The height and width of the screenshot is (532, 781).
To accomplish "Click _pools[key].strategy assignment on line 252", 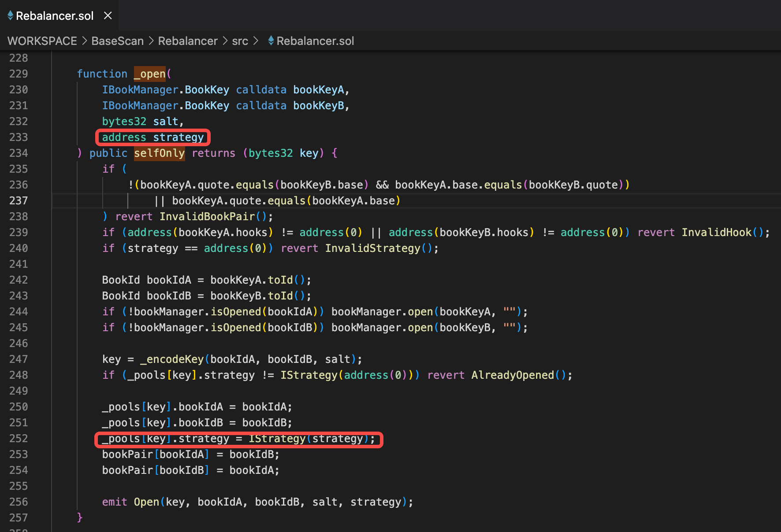I will tap(238, 439).
